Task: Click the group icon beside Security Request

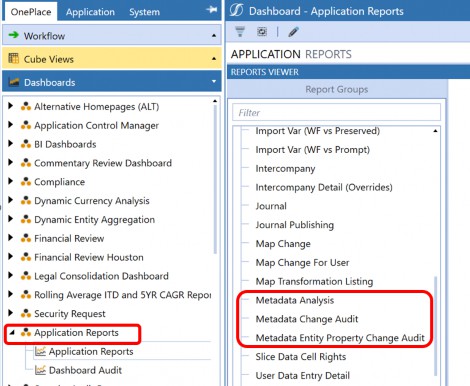Action: point(26,313)
